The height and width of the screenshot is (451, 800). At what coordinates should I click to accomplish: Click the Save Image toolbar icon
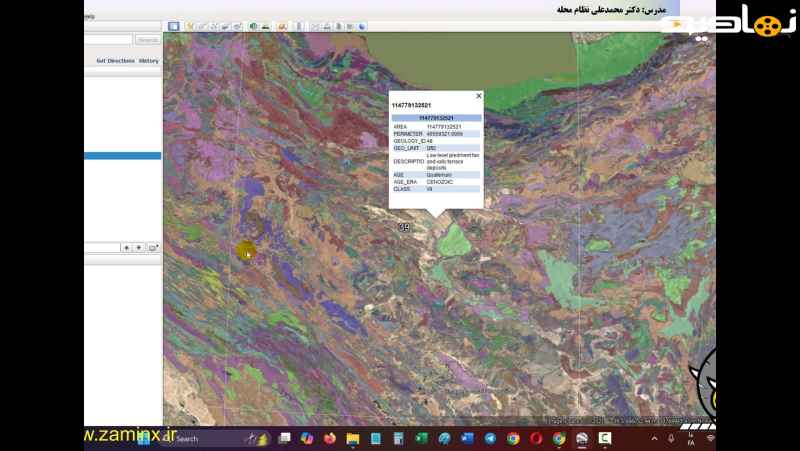(x=338, y=26)
